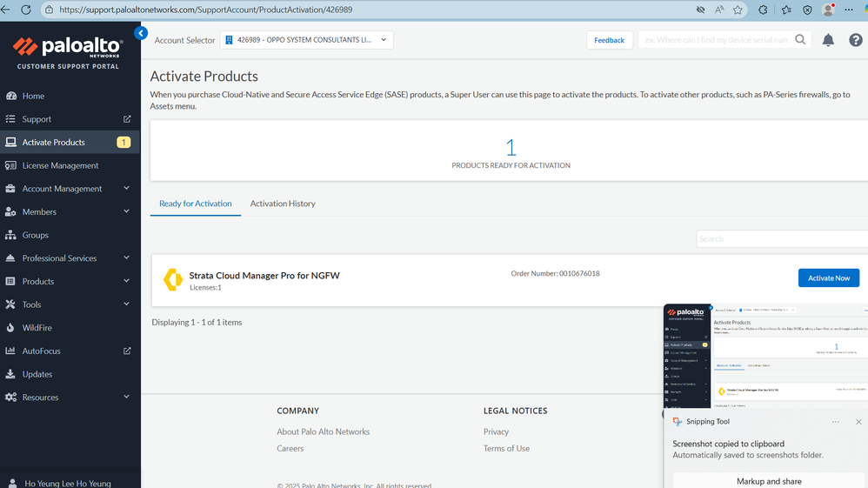868x488 pixels.
Task: Click the Updates download icon
Action: click(x=10, y=374)
